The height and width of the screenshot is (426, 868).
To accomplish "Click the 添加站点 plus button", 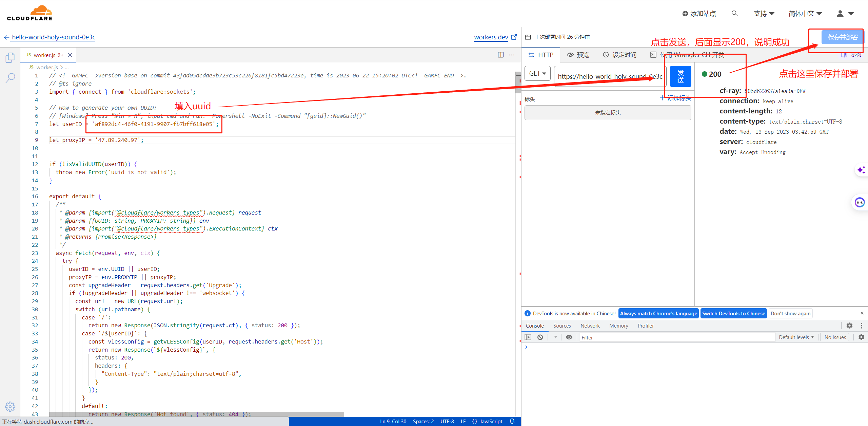I will [x=699, y=14].
